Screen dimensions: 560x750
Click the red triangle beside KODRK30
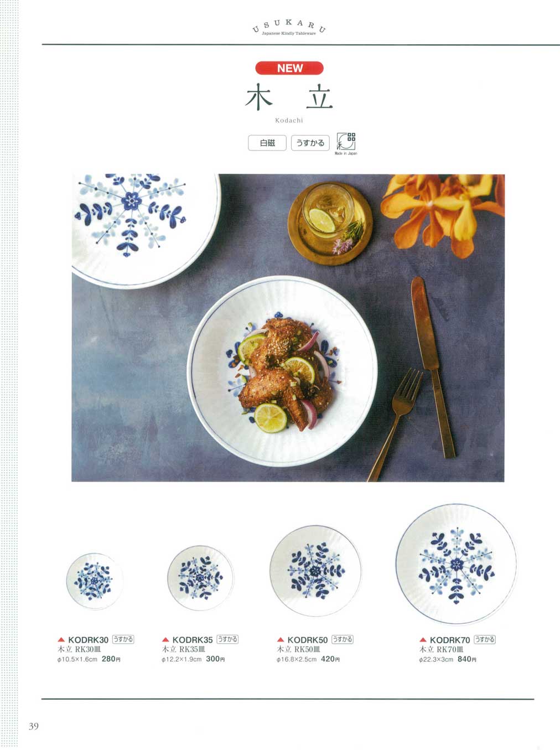click(x=61, y=640)
